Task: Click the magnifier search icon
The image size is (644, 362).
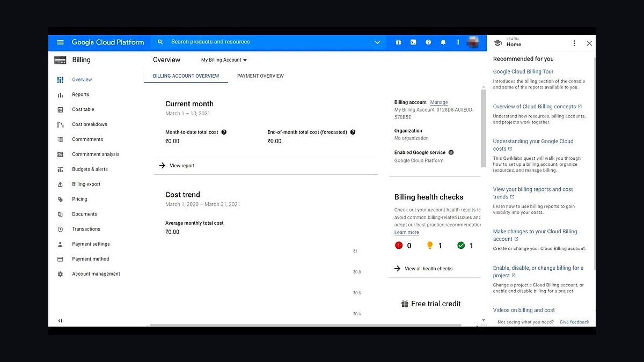Action: coord(160,42)
